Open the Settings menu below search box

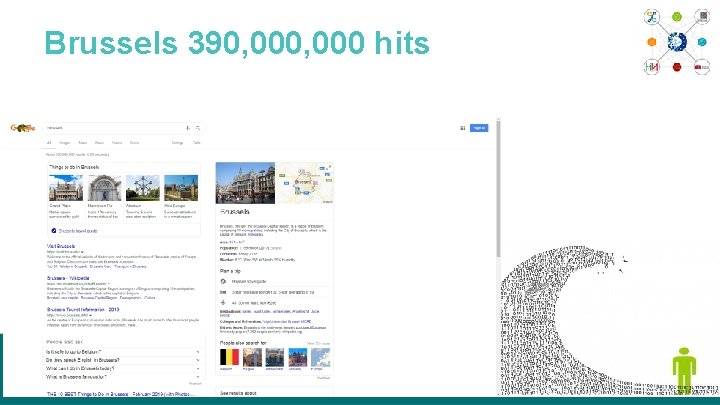pos(177,143)
